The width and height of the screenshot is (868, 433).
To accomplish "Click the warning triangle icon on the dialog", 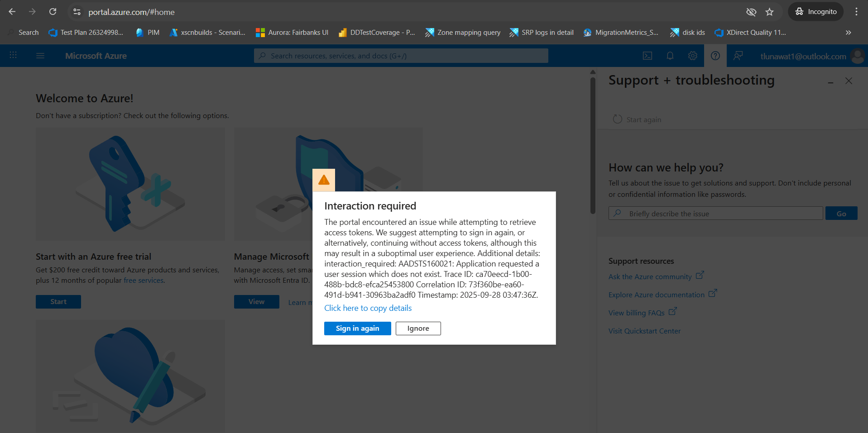I will 324,180.
